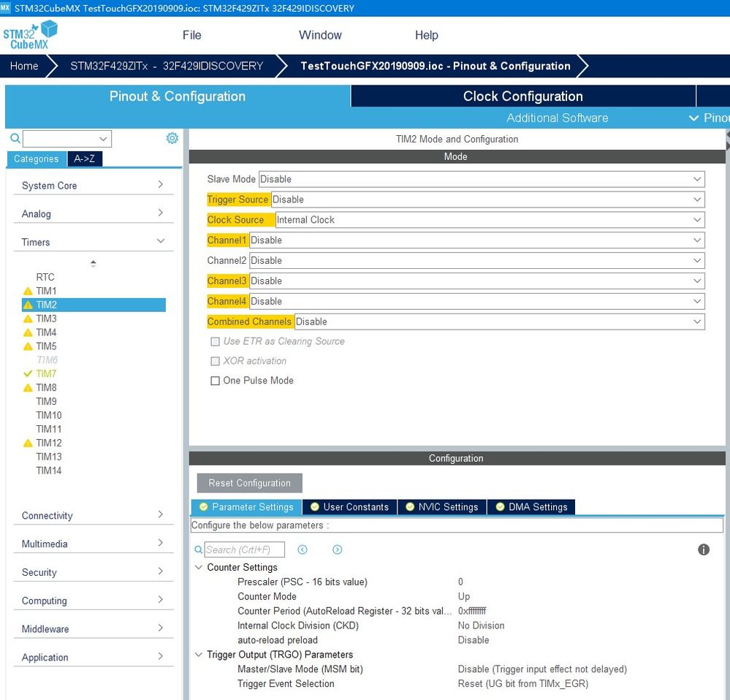Expand the Multimedia category
The height and width of the screenshot is (700, 730).
(93, 544)
